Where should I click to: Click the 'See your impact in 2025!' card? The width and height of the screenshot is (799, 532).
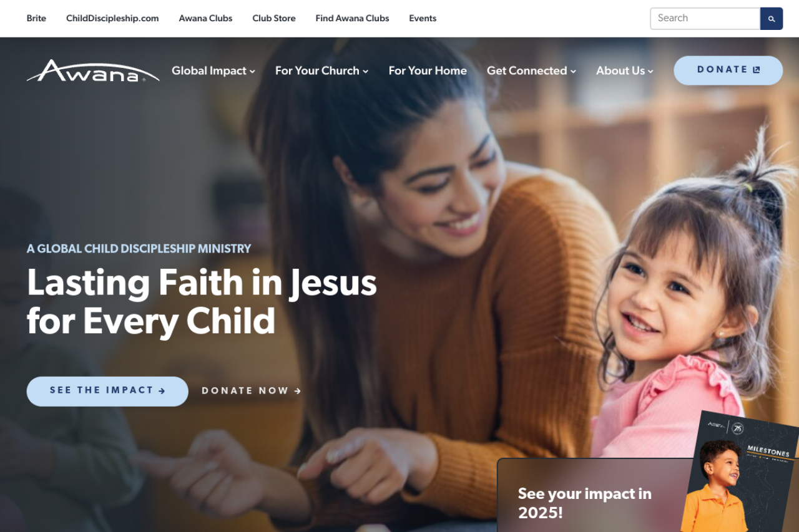pyautogui.click(x=648, y=495)
